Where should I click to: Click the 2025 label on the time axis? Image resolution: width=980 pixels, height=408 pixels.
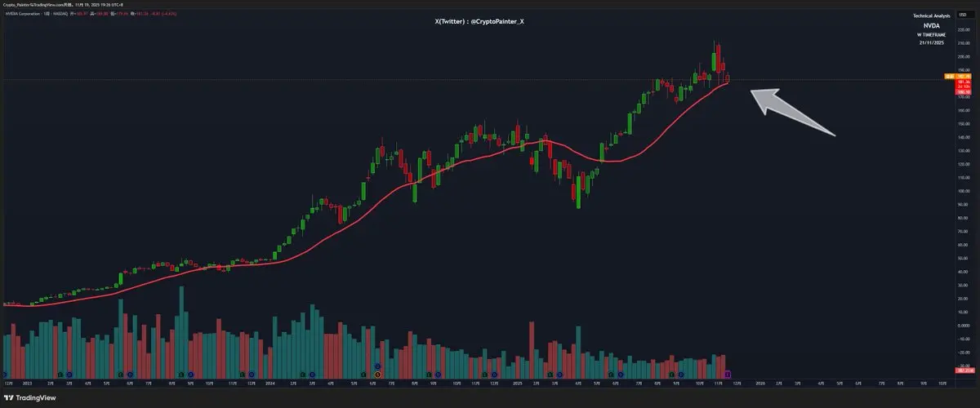click(517, 382)
